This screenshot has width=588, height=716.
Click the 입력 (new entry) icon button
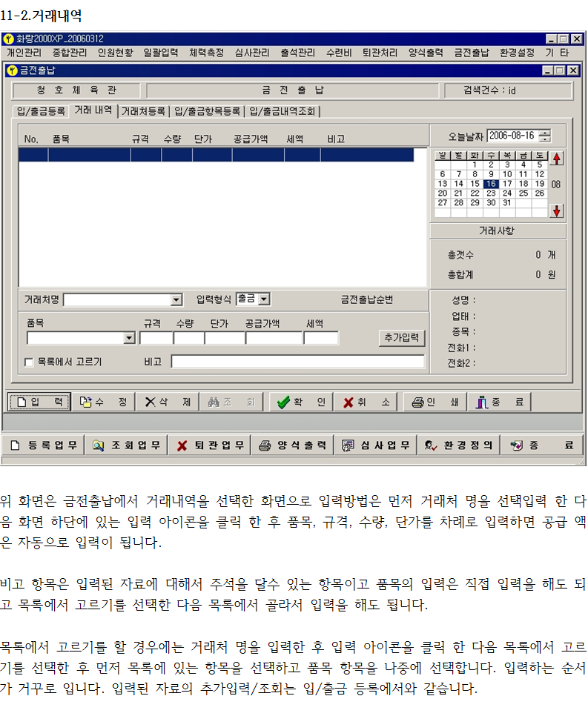pyautogui.click(x=39, y=402)
